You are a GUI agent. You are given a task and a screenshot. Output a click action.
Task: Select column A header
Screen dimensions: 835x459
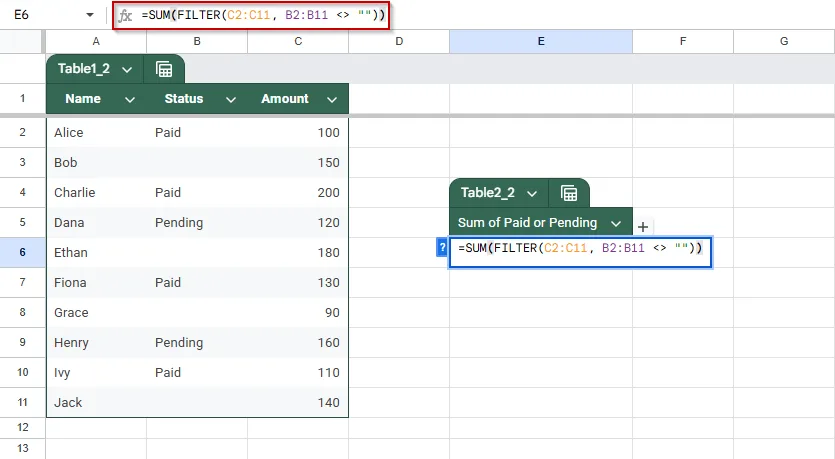(96, 41)
